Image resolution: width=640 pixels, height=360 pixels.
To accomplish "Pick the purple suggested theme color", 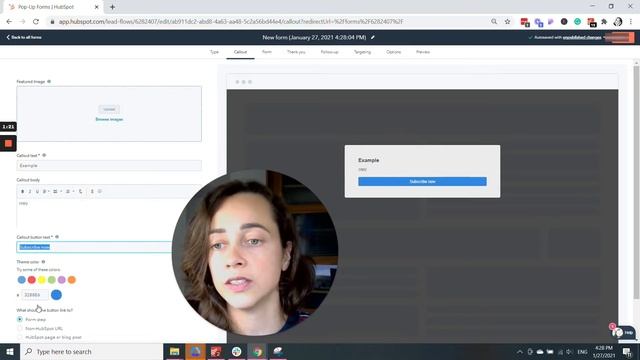I will pos(62,280).
